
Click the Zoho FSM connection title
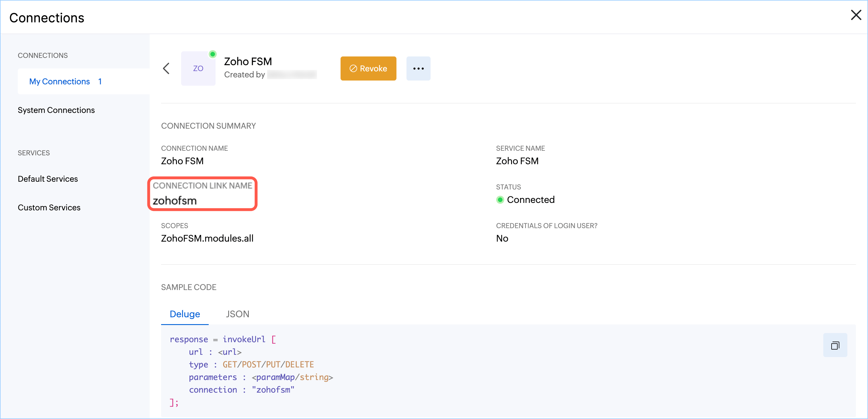coord(248,62)
